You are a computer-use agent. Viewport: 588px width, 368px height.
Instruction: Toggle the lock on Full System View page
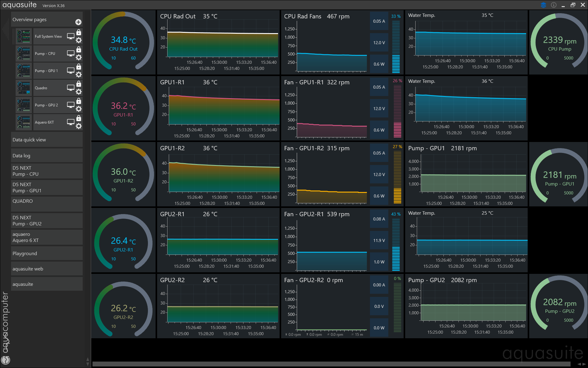click(x=79, y=33)
